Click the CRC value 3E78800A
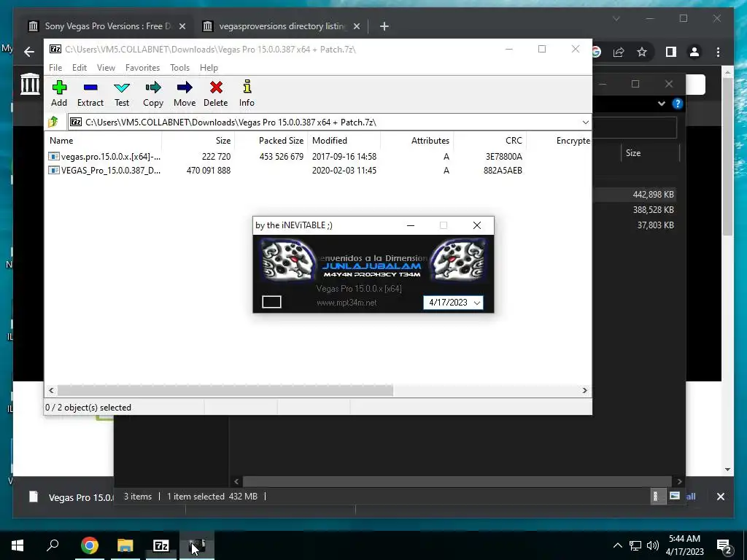The image size is (747, 560). [503, 157]
